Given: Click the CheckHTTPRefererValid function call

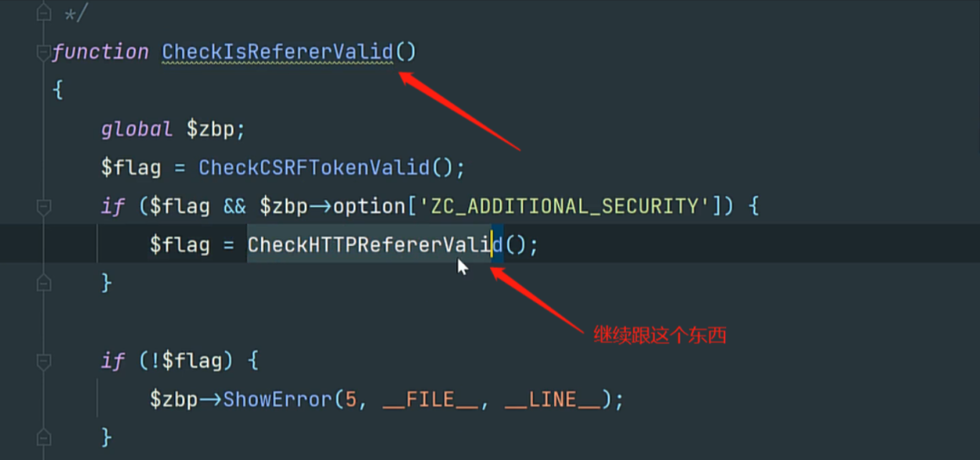Looking at the screenshot, I should click(375, 244).
